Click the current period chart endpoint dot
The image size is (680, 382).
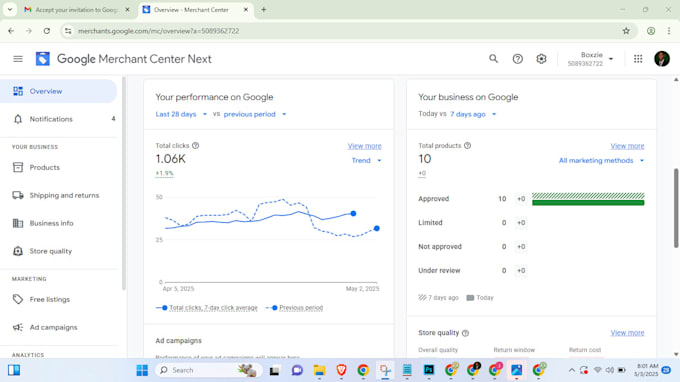353,213
